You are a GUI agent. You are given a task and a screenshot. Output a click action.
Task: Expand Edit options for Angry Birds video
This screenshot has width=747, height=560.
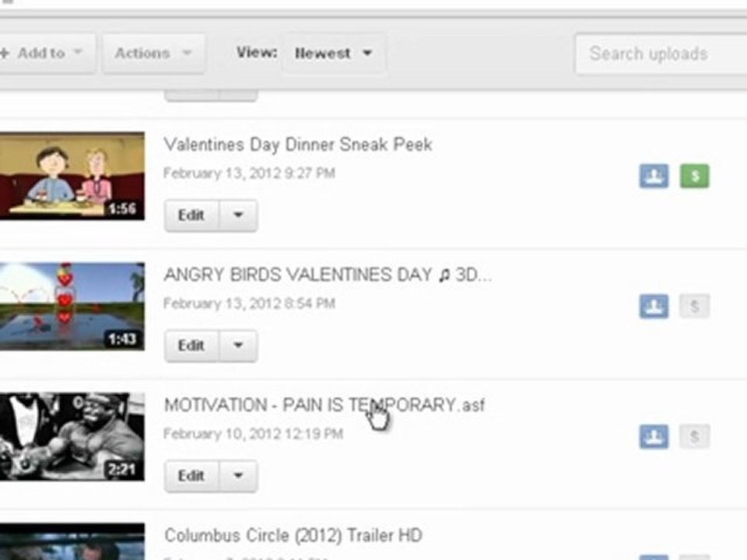[x=238, y=345]
